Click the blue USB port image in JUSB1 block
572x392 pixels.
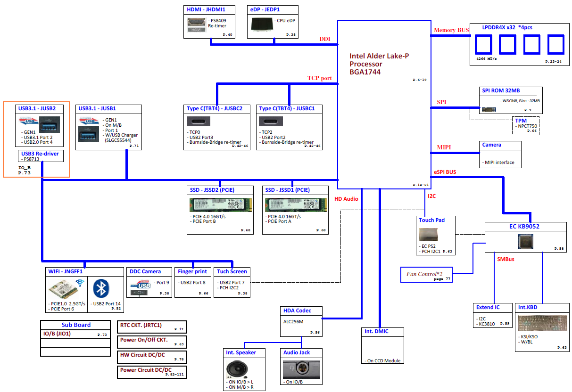89,135
